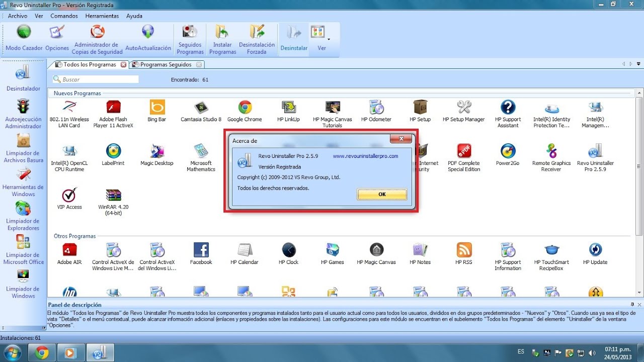
Task: Open Chrome from the taskbar
Action: tap(42, 352)
